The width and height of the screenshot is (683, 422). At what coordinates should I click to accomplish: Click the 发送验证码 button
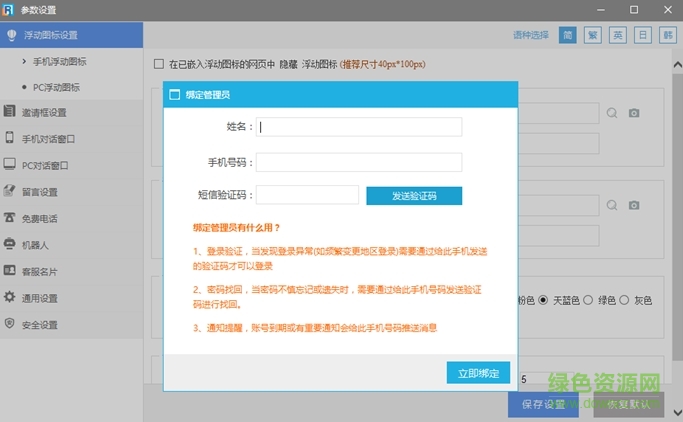pos(414,195)
